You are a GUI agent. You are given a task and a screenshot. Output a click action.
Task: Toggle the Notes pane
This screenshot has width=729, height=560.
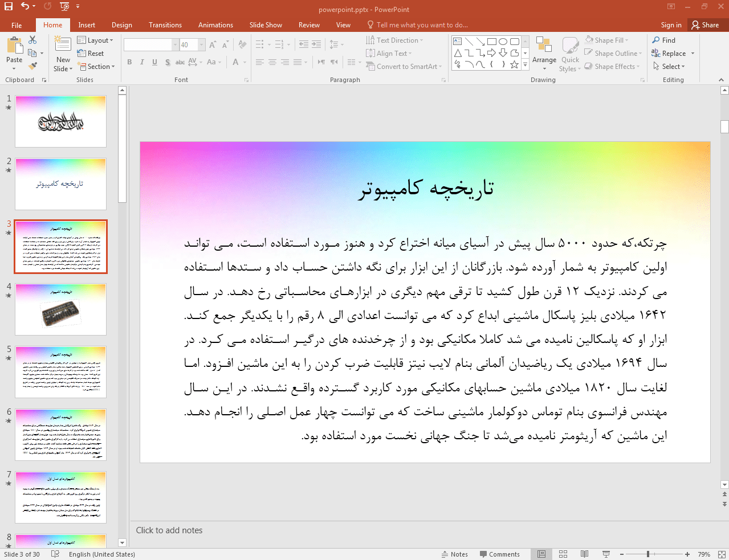click(454, 554)
